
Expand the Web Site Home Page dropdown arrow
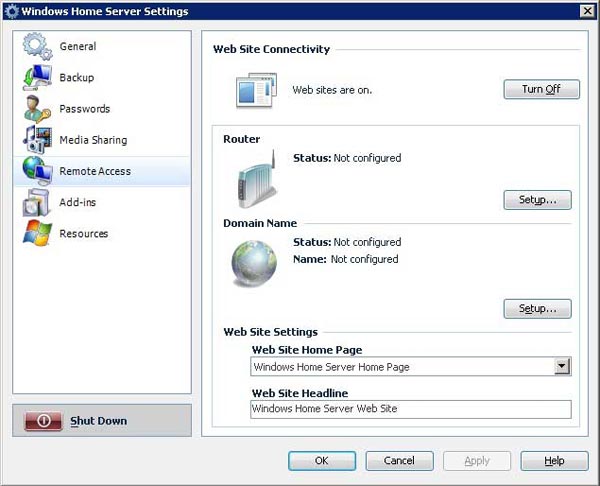[x=562, y=366]
